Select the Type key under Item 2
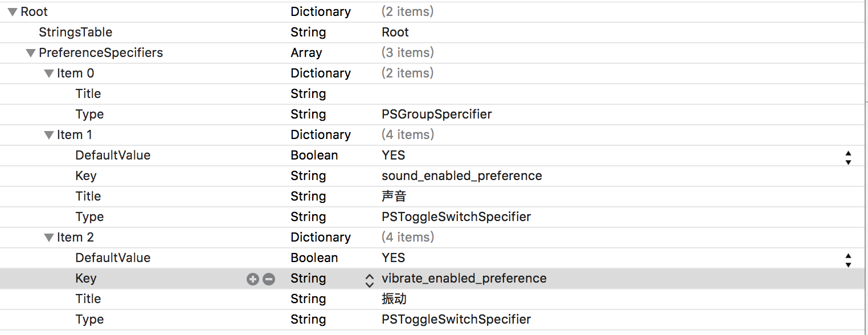 coord(89,320)
